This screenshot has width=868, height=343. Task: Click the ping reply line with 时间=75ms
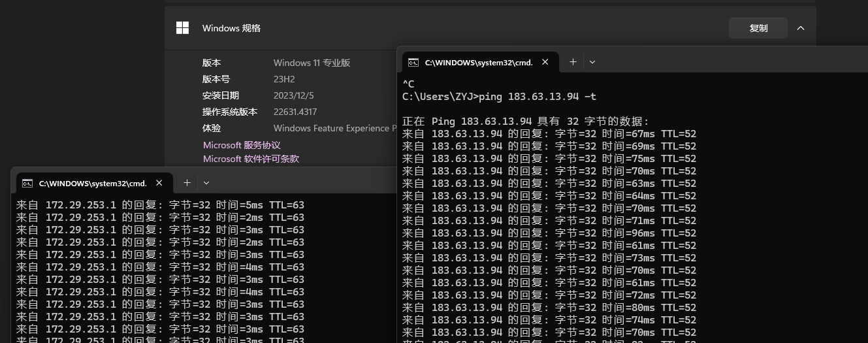(x=549, y=159)
